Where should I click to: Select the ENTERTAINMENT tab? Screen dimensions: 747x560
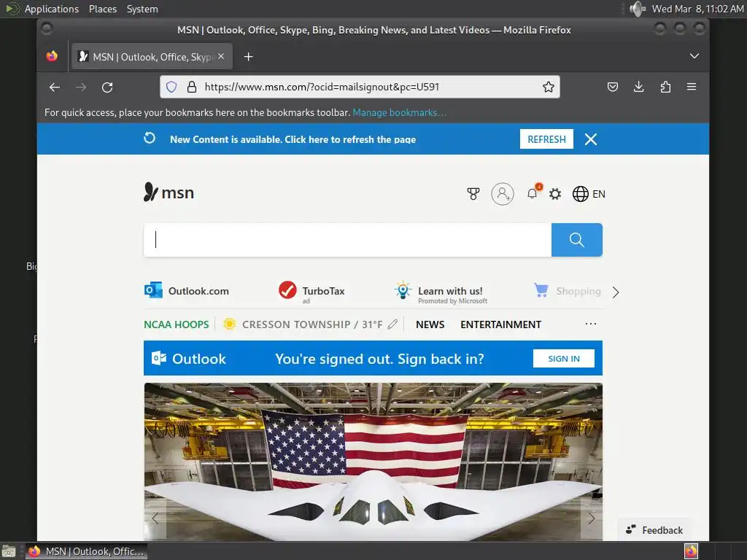click(x=500, y=324)
